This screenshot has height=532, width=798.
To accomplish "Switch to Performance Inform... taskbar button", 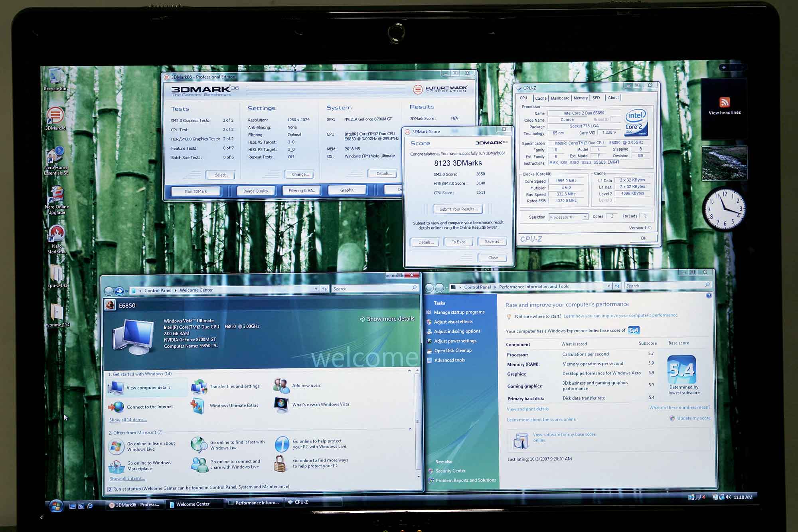I will tap(254, 503).
